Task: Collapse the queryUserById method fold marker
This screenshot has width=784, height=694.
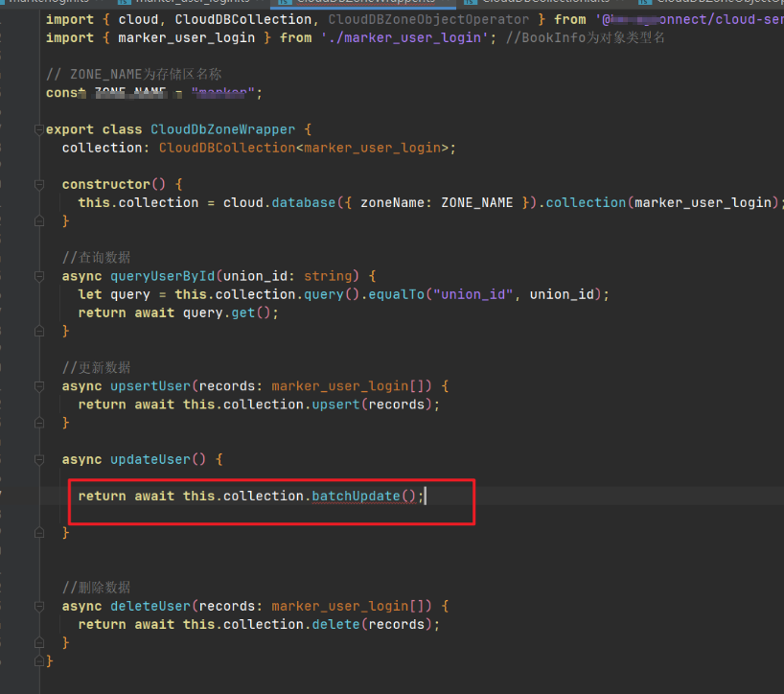Action: tap(37, 276)
